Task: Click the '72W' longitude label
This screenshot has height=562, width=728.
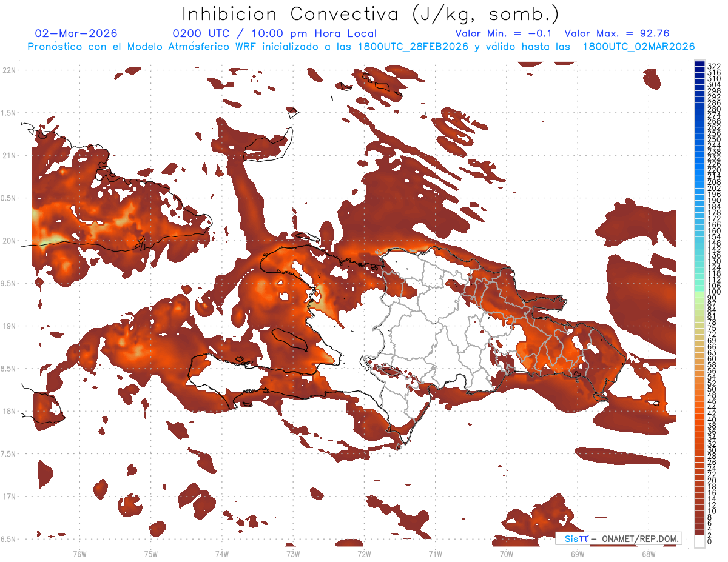Action: pyautogui.click(x=364, y=554)
